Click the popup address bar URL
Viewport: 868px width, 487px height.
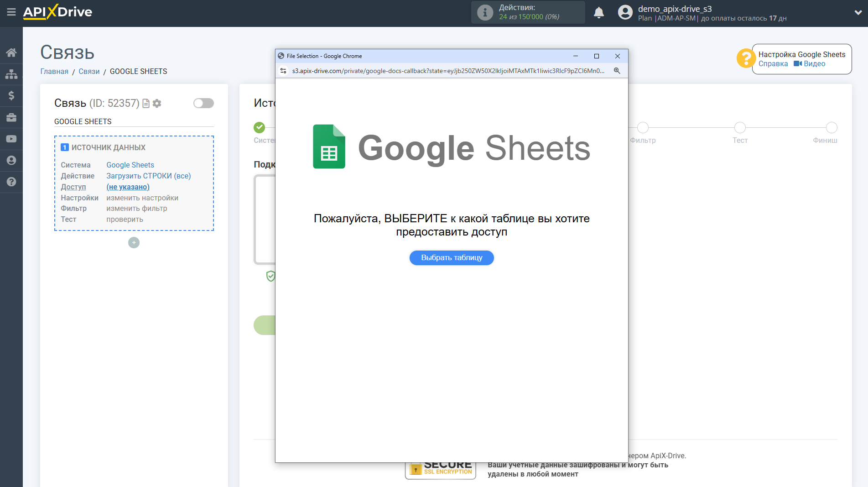tap(448, 71)
